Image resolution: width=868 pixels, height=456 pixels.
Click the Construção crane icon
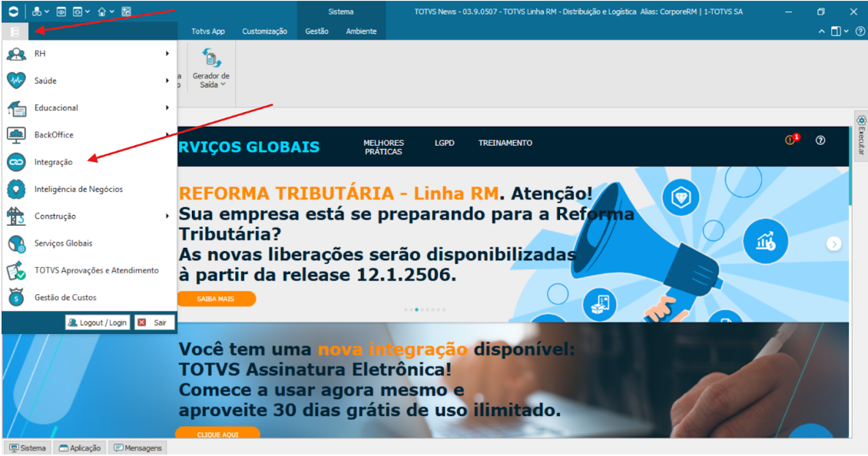[x=16, y=216]
